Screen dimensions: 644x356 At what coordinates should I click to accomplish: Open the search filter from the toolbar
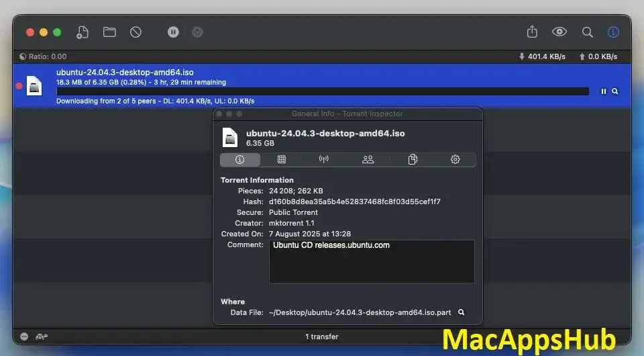pyautogui.click(x=588, y=32)
